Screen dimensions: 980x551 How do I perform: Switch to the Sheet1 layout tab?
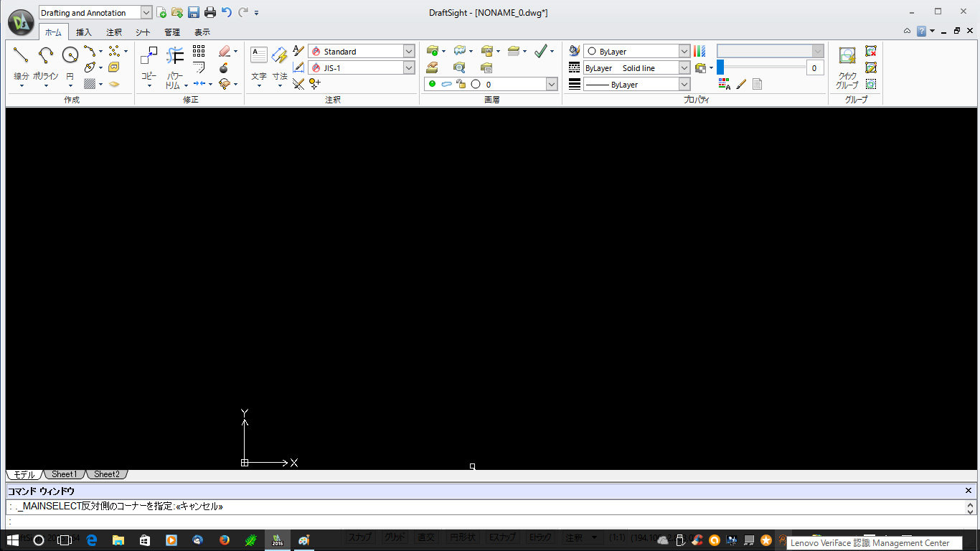coord(65,474)
